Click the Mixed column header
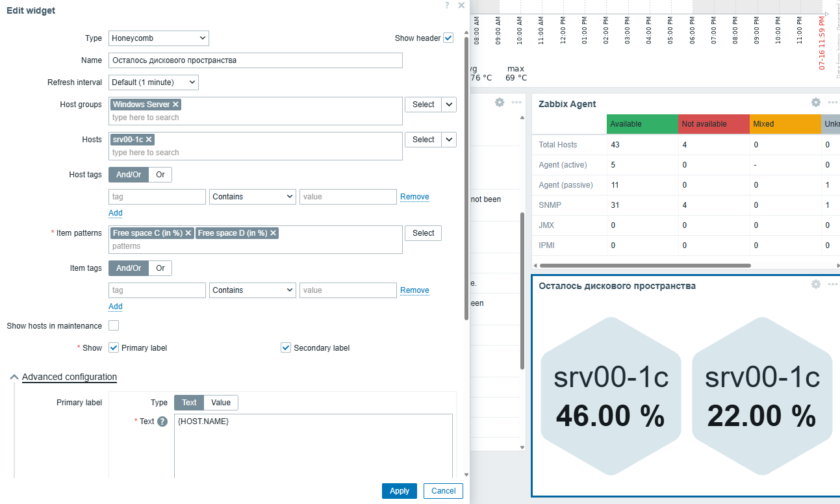Viewport: 840px width, 504px height. coord(785,124)
